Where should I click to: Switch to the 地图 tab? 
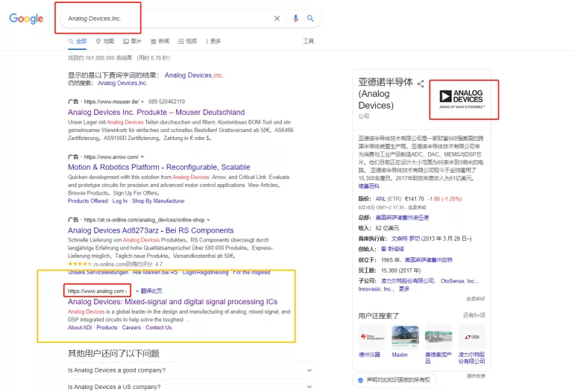tap(105, 42)
